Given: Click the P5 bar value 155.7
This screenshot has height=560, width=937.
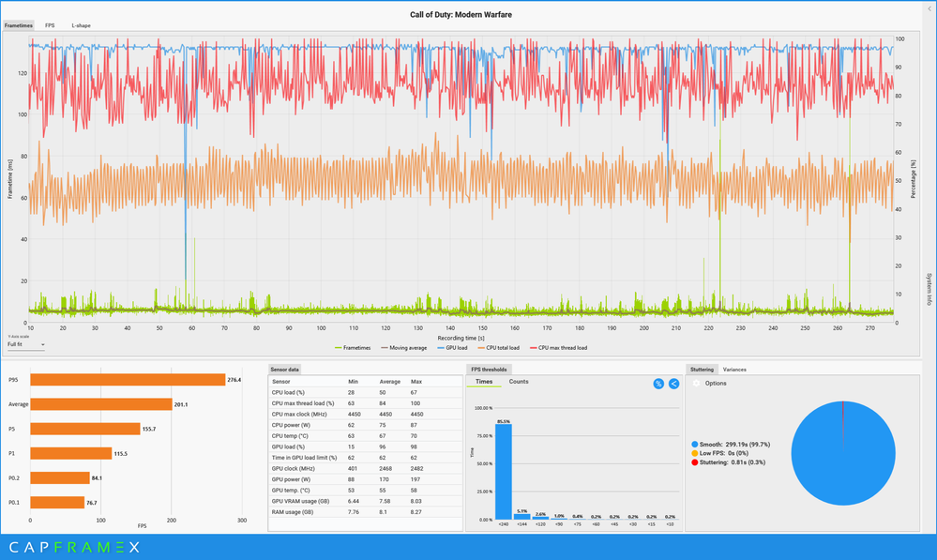Looking at the screenshot, I should click(x=149, y=429).
